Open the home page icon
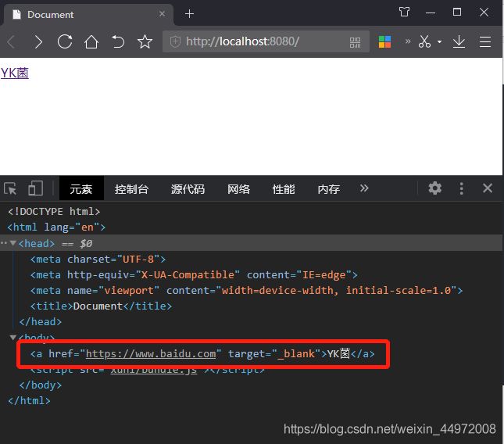504x444 pixels. (91, 41)
